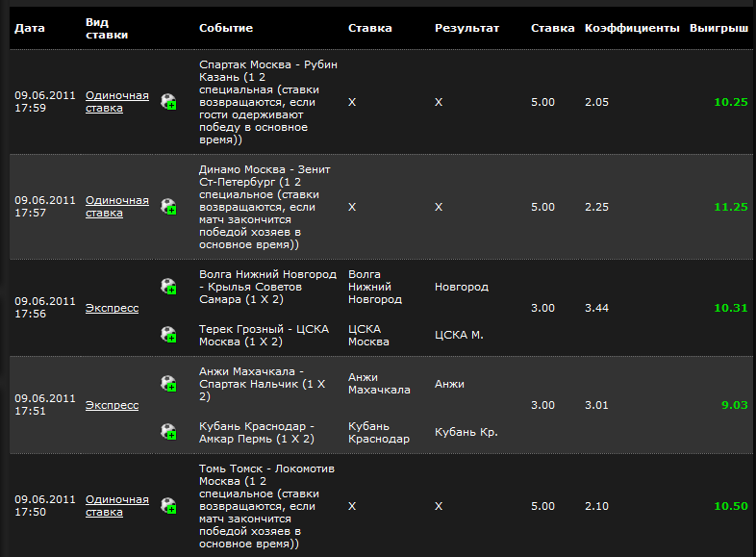
Task: Open Одиночная ставка link dated 17:59
Action: pos(117,102)
